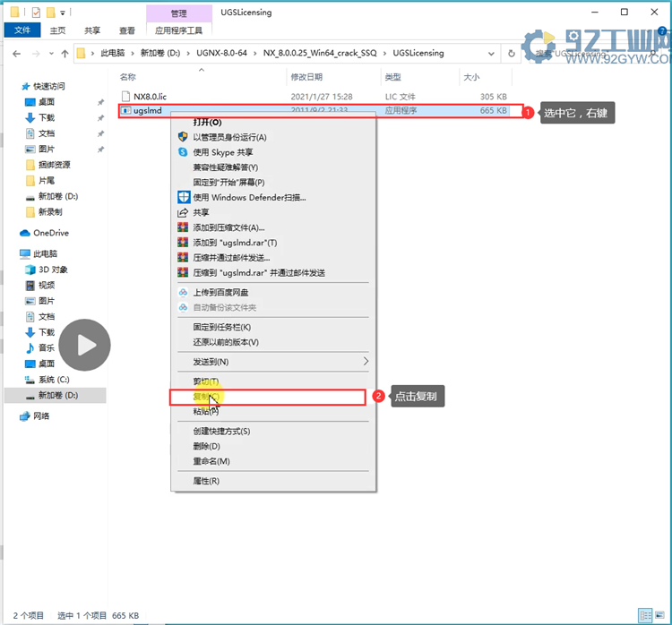This screenshot has height=625, width=672.
Task: Click the 管理 contextual tab header
Action: [x=178, y=13]
